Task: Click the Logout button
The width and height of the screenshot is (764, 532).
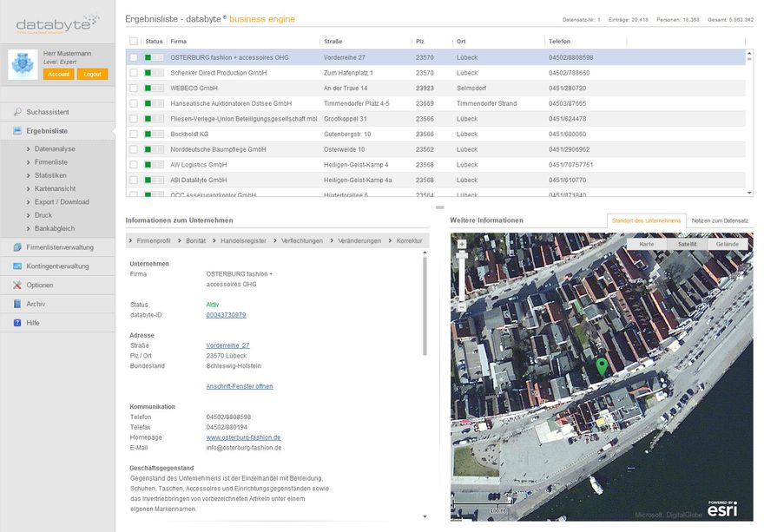Action: 90,74
